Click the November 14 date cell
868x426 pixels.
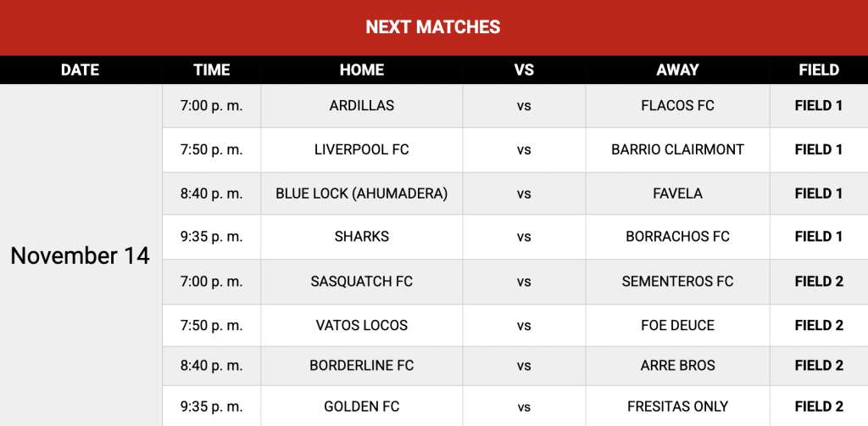(x=81, y=255)
